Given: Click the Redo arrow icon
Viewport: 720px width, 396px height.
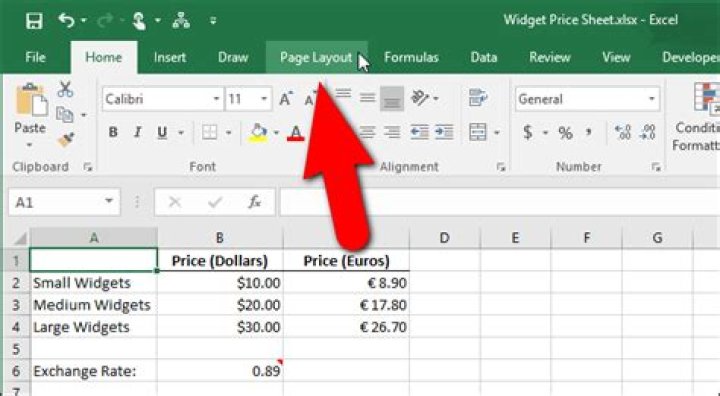Looking at the screenshot, I should 105,20.
